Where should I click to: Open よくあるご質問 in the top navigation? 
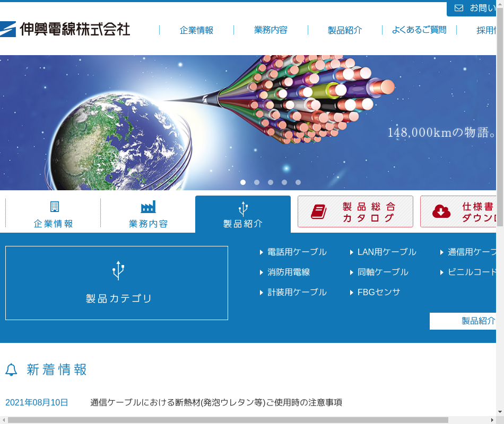419,30
